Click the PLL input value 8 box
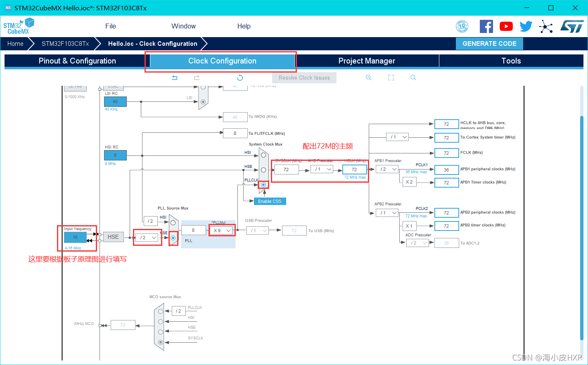This screenshot has height=365, width=588. click(x=193, y=231)
